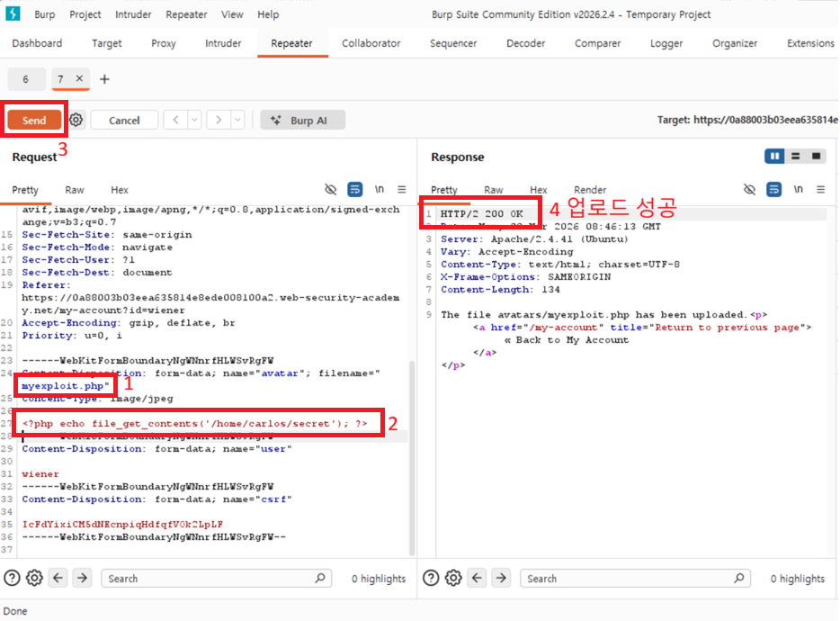Image resolution: width=840 pixels, height=621 pixels.
Task: Open the Burp menu
Action: coord(44,14)
